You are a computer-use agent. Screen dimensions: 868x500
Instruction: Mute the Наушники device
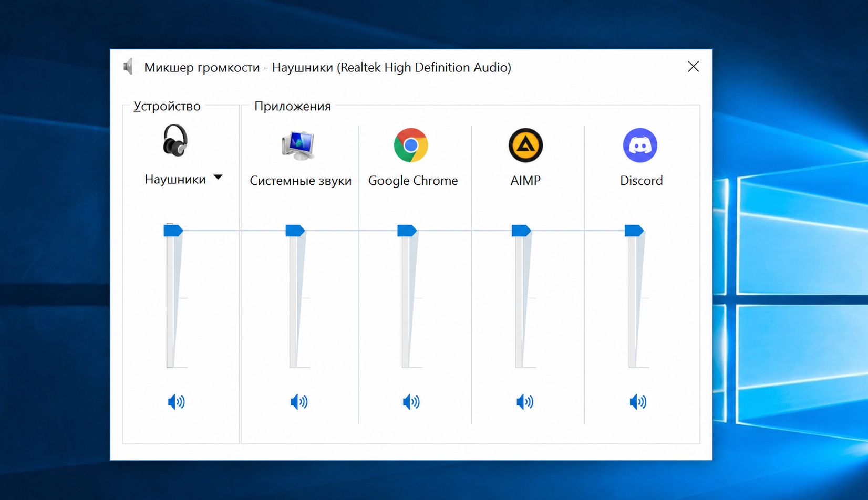177,402
